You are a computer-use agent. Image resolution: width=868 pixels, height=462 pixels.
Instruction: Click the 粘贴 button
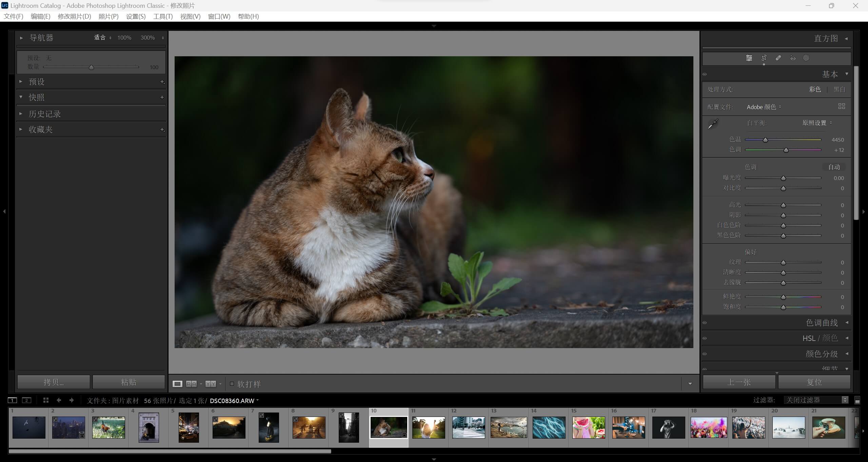pos(129,382)
